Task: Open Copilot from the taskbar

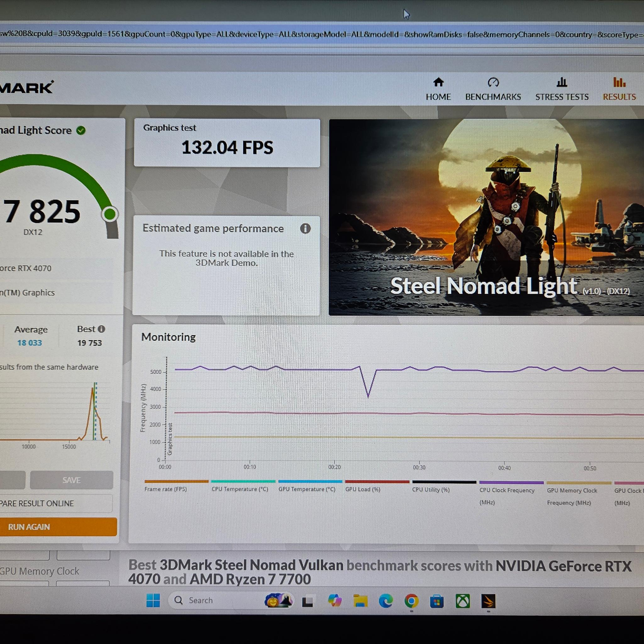Action: click(334, 601)
